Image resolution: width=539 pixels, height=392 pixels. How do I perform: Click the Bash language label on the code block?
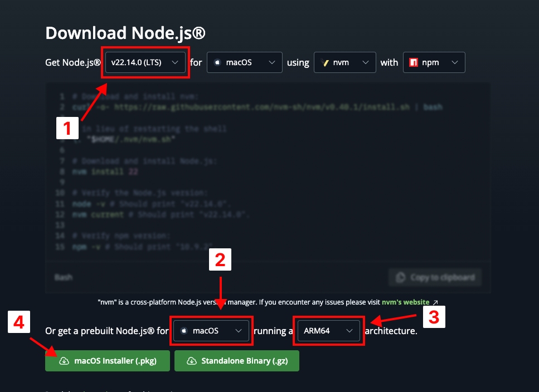(x=62, y=277)
